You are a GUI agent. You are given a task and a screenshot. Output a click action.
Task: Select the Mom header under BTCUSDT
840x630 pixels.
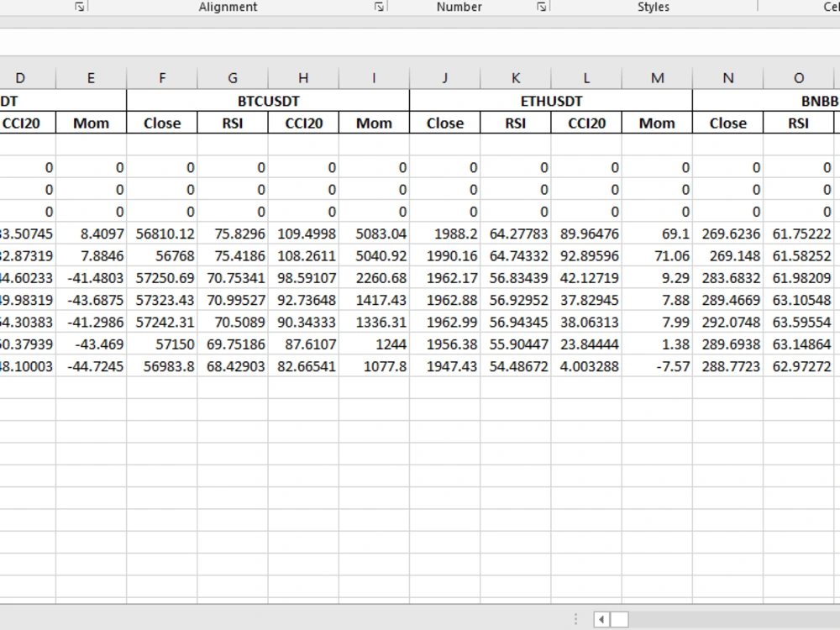click(374, 123)
